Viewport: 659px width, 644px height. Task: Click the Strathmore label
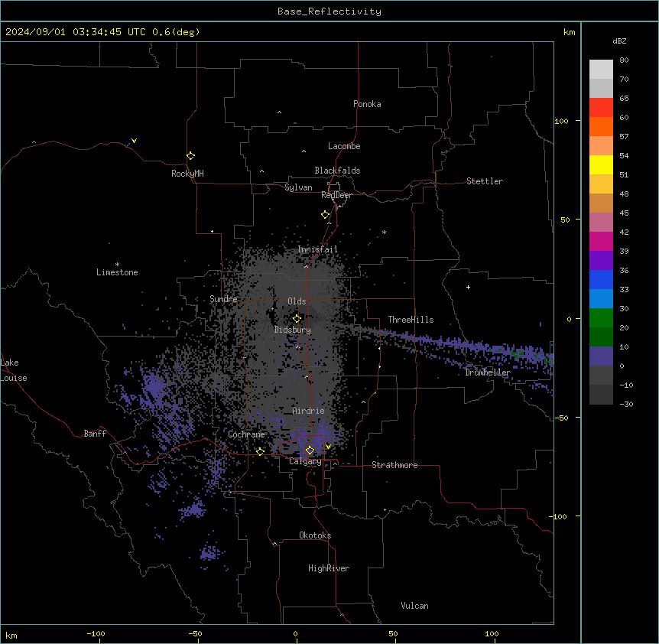[x=394, y=465]
